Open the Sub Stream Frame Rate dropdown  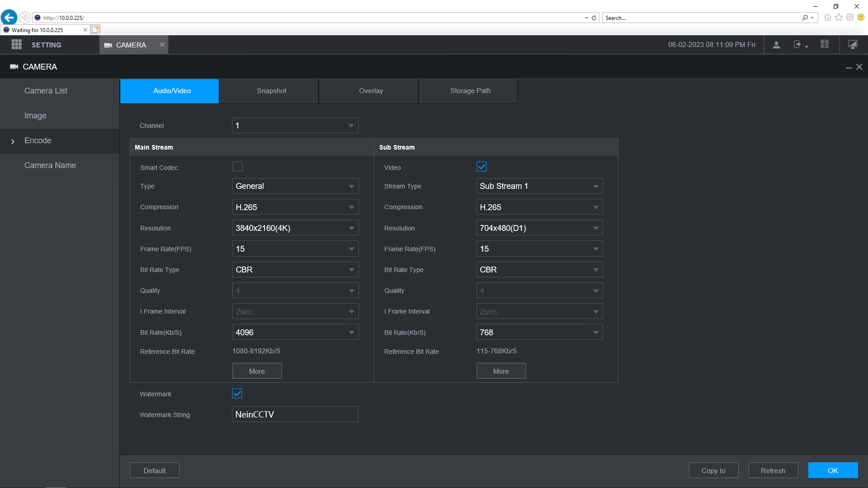point(539,249)
